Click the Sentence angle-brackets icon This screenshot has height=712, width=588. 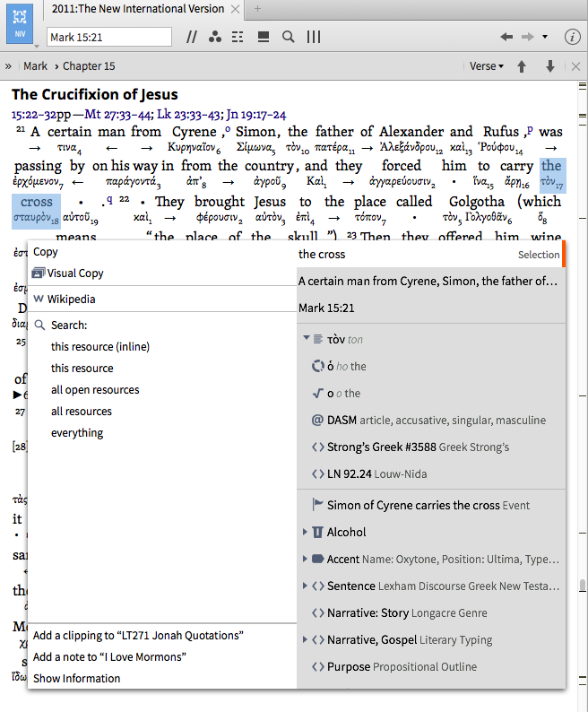pos(318,586)
